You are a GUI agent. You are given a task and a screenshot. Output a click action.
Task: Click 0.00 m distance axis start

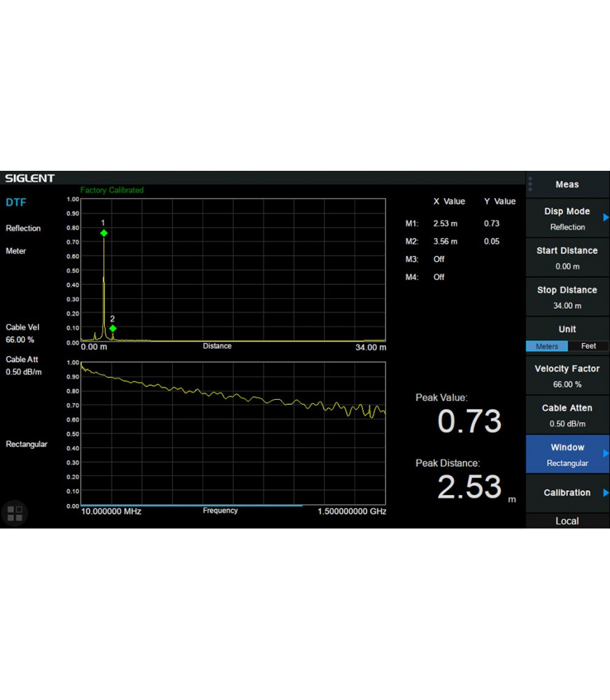(94, 347)
